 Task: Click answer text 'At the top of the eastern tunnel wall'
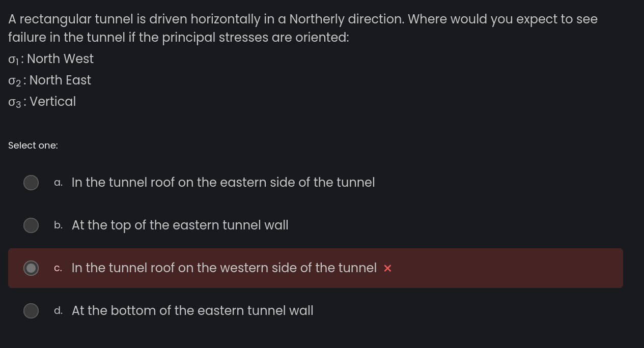pyautogui.click(x=180, y=225)
